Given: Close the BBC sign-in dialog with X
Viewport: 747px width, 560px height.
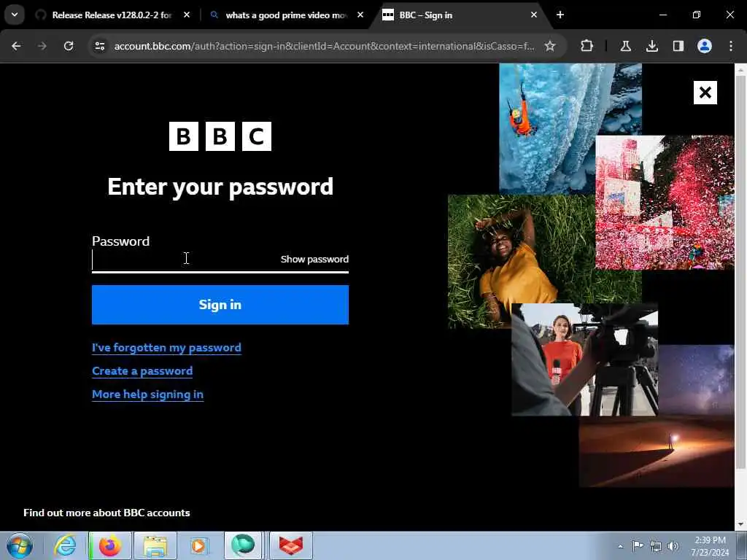Looking at the screenshot, I should tap(705, 93).
